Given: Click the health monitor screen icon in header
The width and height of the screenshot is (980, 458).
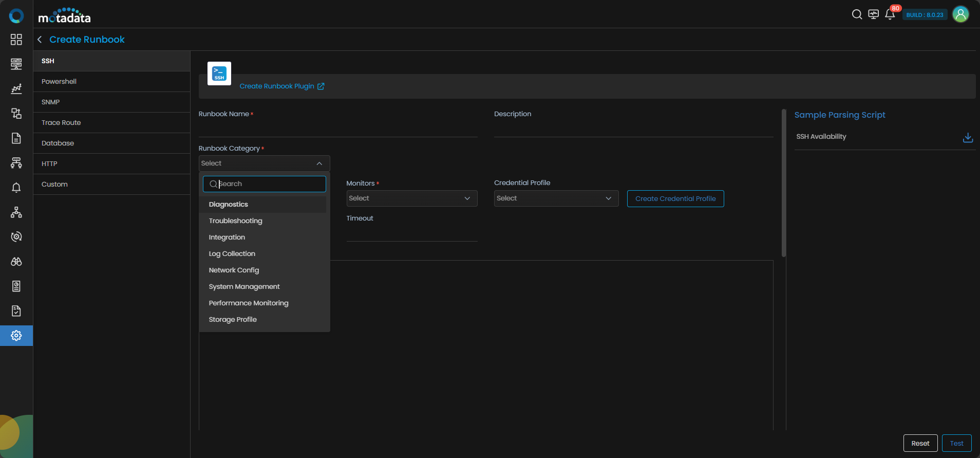Looking at the screenshot, I should [x=873, y=14].
